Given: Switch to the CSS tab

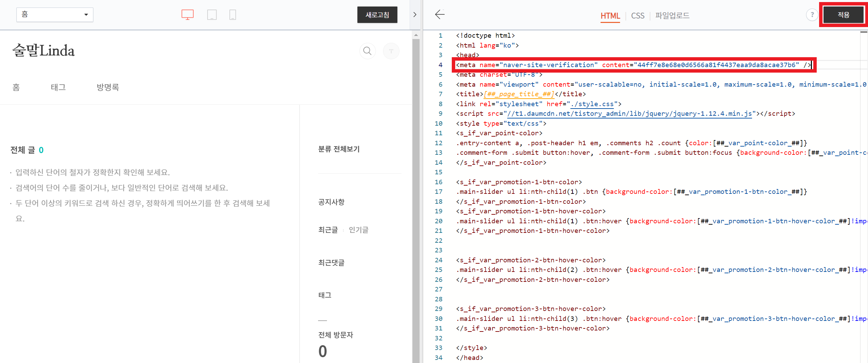Looking at the screenshot, I should (x=637, y=16).
